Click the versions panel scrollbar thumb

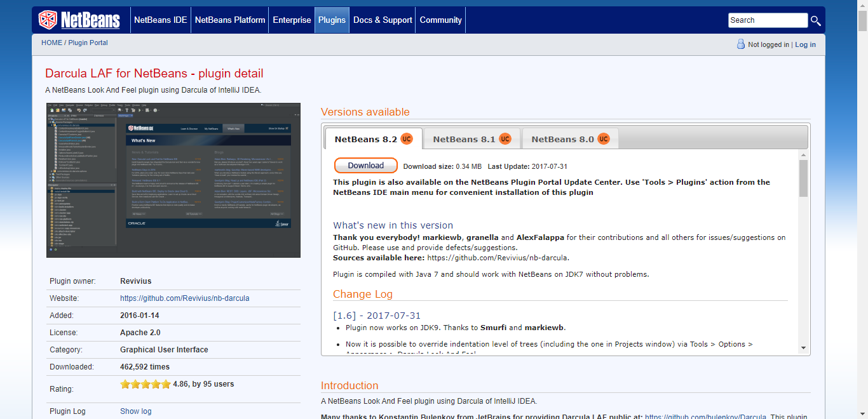pyautogui.click(x=803, y=178)
